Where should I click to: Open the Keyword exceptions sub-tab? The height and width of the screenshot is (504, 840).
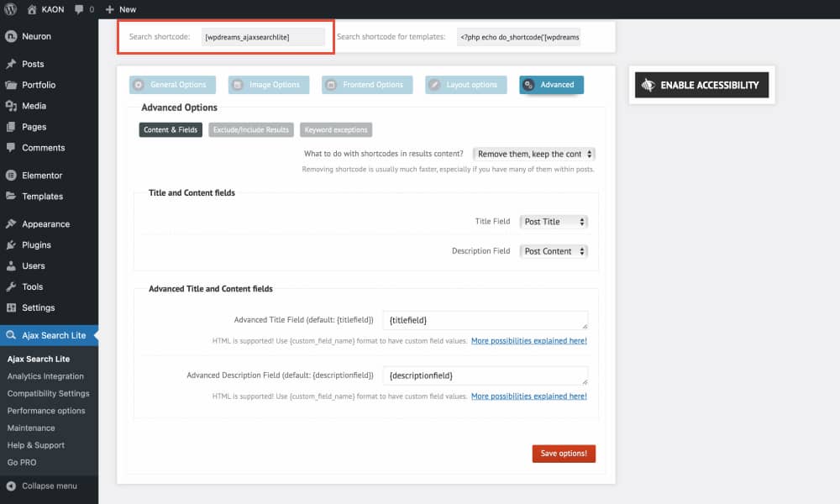point(335,129)
